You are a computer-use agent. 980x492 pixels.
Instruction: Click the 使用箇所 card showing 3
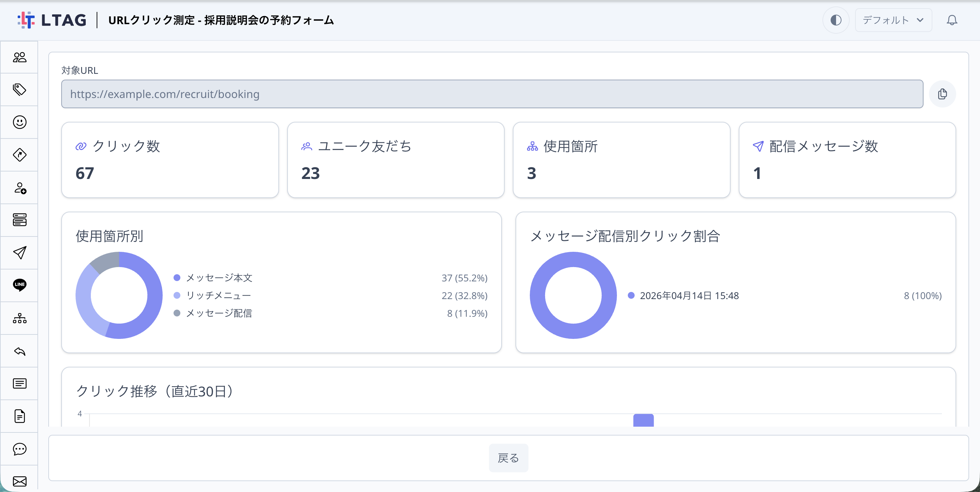click(x=621, y=160)
